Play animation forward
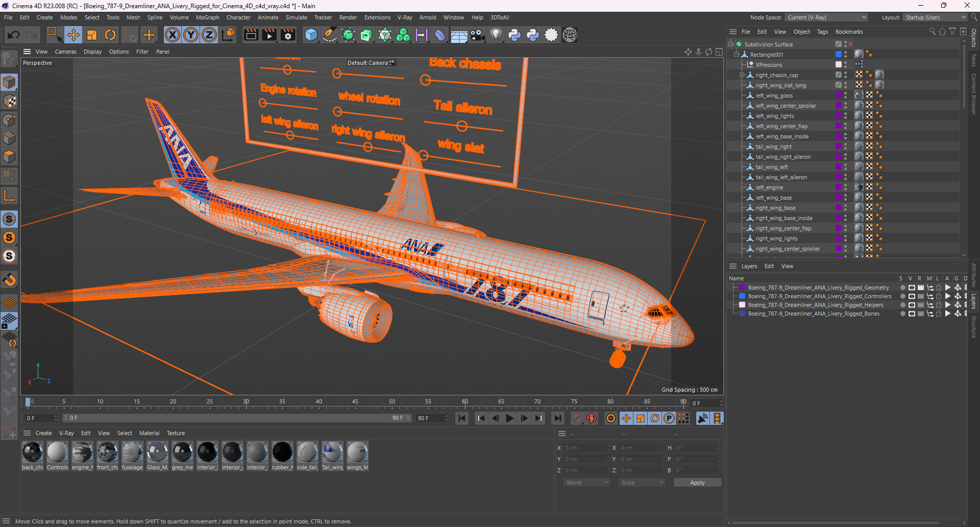980x527 pixels. pyautogui.click(x=510, y=418)
